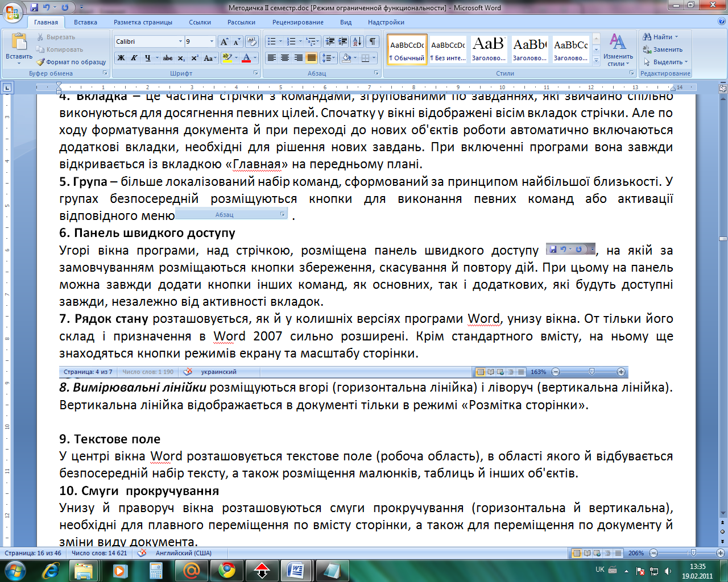Open borders dropdown arrow
The height and width of the screenshot is (582, 728).
pyautogui.click(x=374, y=58)
